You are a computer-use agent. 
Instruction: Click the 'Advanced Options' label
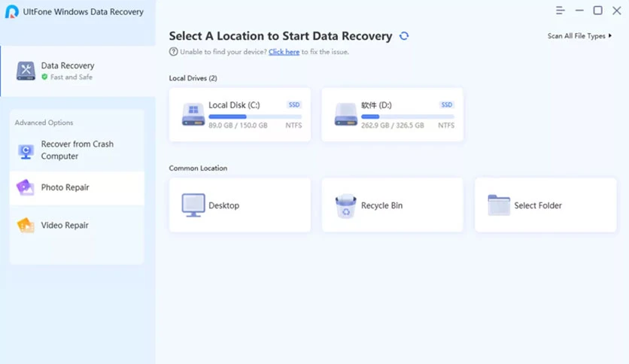(44, 123)
